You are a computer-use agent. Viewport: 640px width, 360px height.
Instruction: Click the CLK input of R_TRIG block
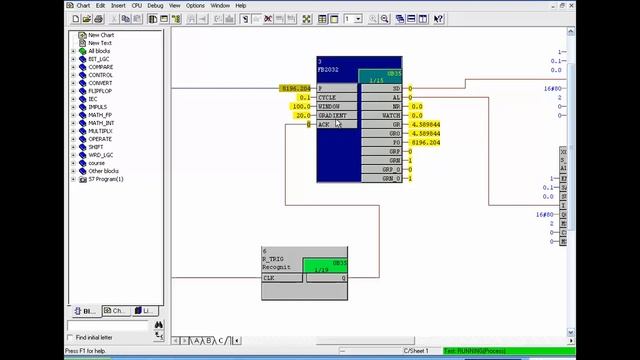click(282, 278)
